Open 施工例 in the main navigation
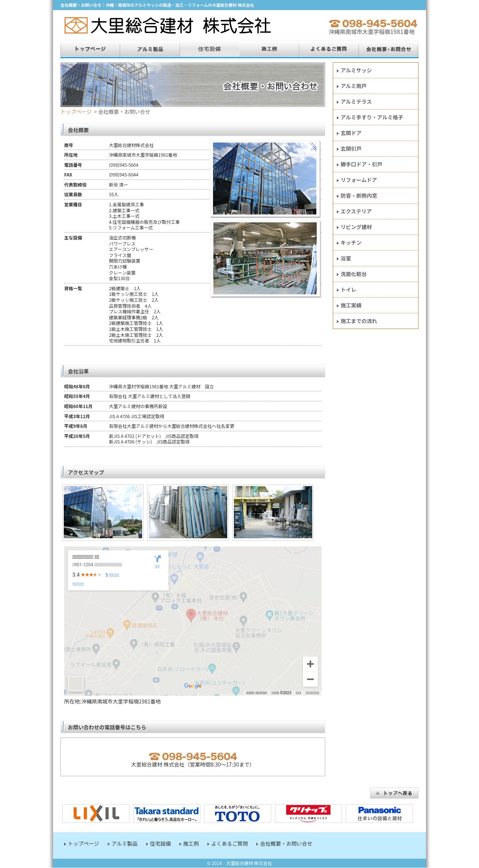The height and width of the screenshot is (868, 479). 269,49
